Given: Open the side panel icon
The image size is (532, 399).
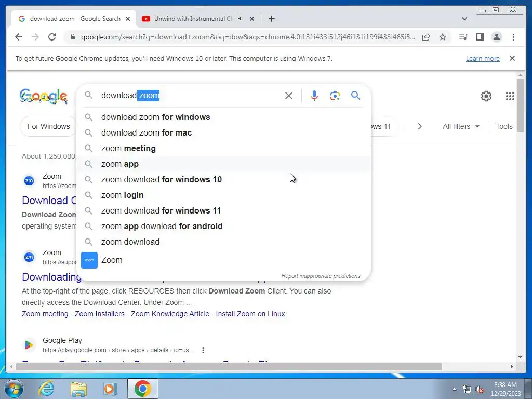Looking at the screenshot, I should click(480, 37).
